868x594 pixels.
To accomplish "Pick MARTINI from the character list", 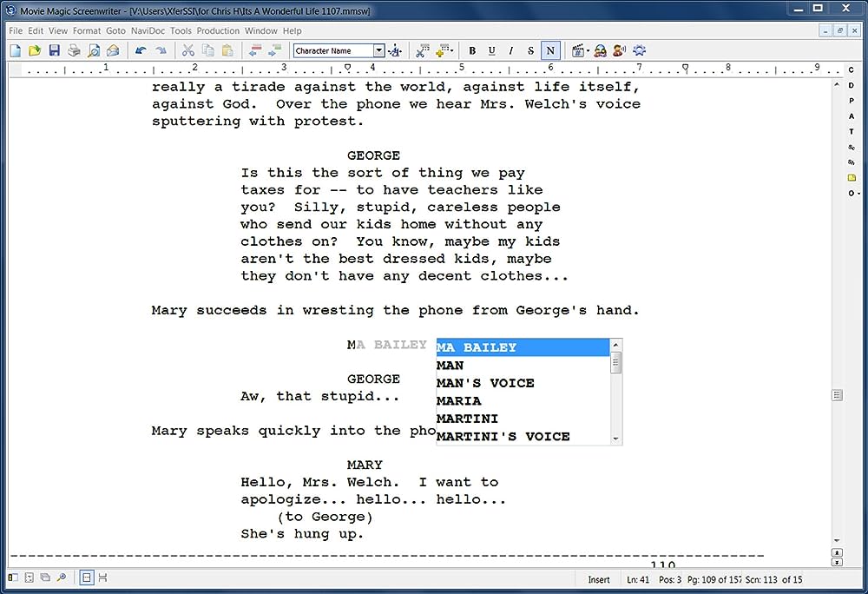I will [523, 419].
